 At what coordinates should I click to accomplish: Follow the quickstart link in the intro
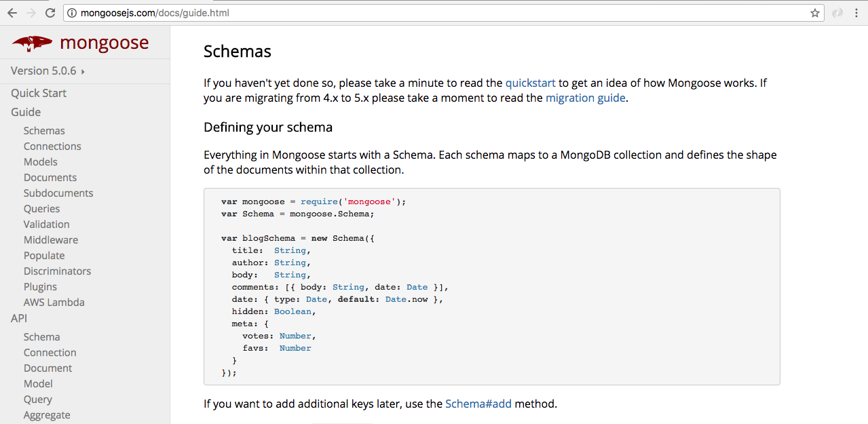[530, 83]
